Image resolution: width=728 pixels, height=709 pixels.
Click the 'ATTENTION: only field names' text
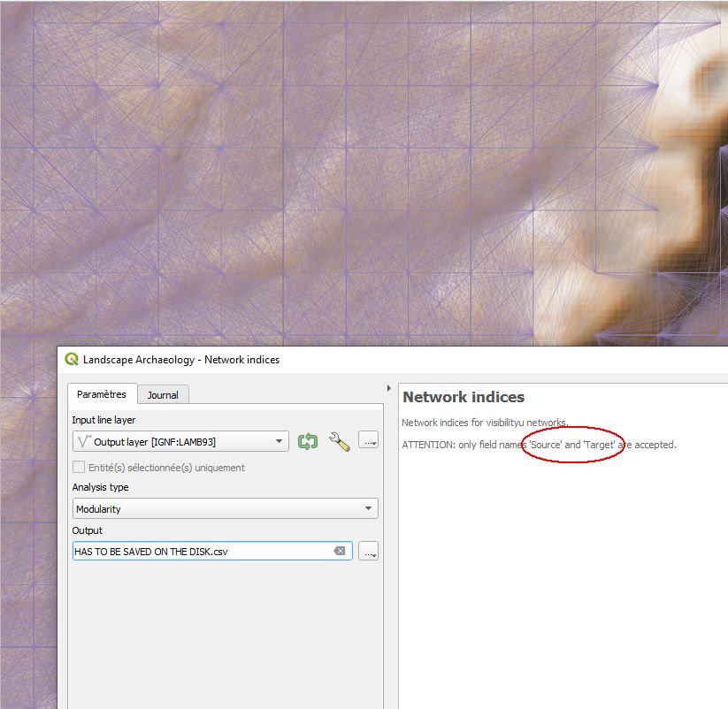click(464, 445)
